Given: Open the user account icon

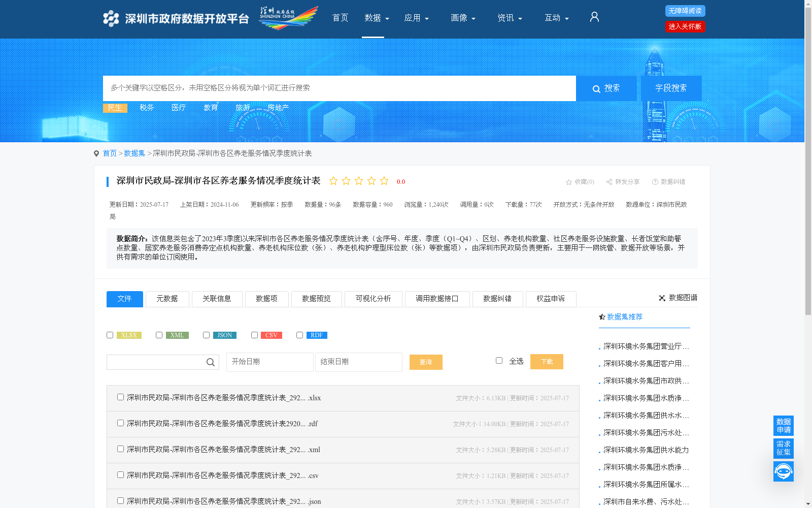Looking at the screenshot, I should pyautogui.click(x=594, y=17).
